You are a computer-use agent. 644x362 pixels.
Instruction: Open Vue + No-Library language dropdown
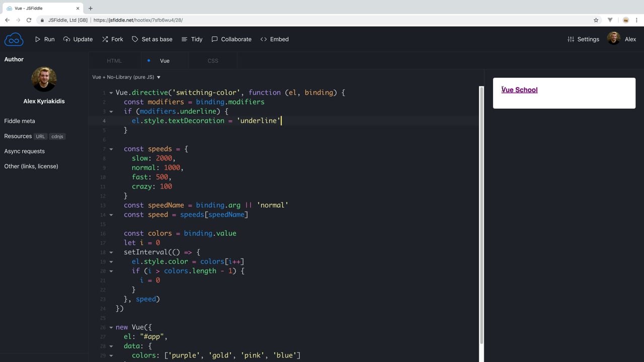(x=126, y=77)
